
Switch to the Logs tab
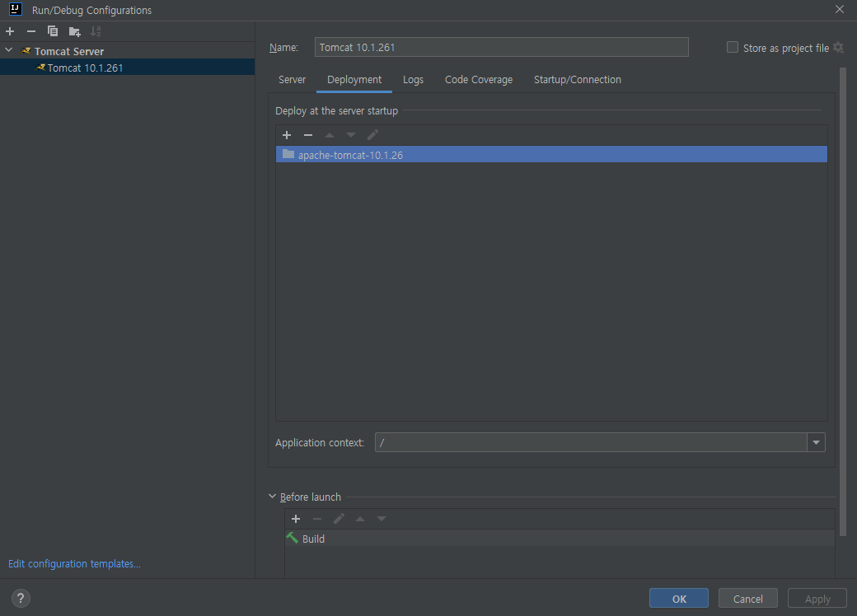tap(413, 80)
